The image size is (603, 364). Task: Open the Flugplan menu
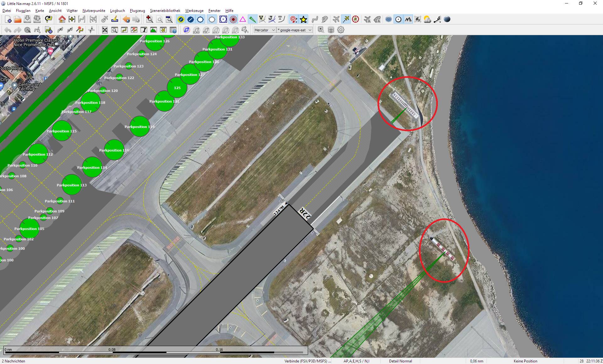23,10
